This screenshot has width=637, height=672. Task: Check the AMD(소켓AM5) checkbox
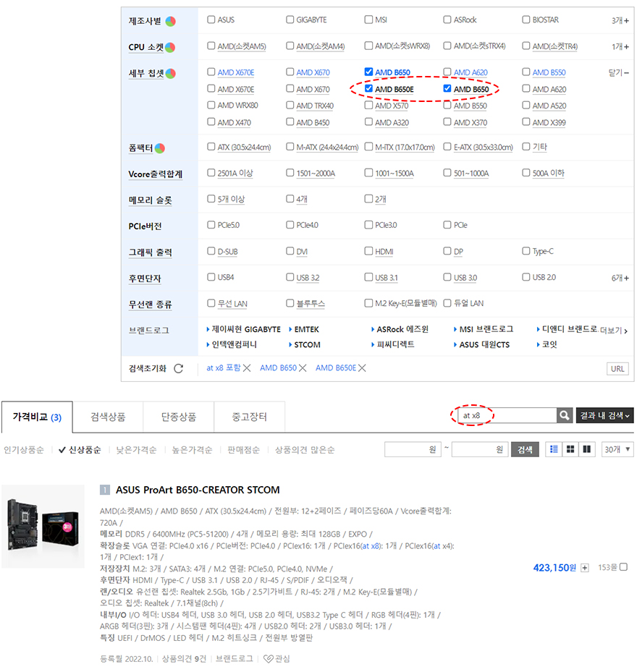(x=211, y=46)
